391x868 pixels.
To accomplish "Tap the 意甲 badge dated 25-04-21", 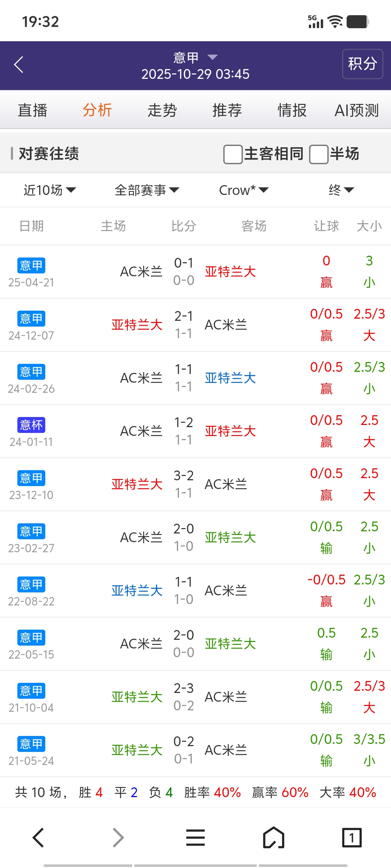I will (31, 265).
